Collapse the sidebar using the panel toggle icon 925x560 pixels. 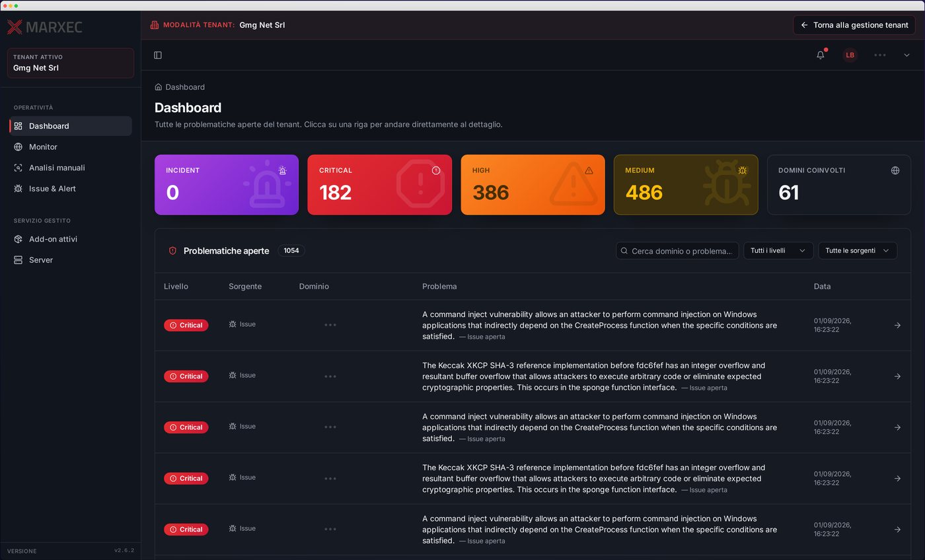pyautogui.click(x=158, y=55)
